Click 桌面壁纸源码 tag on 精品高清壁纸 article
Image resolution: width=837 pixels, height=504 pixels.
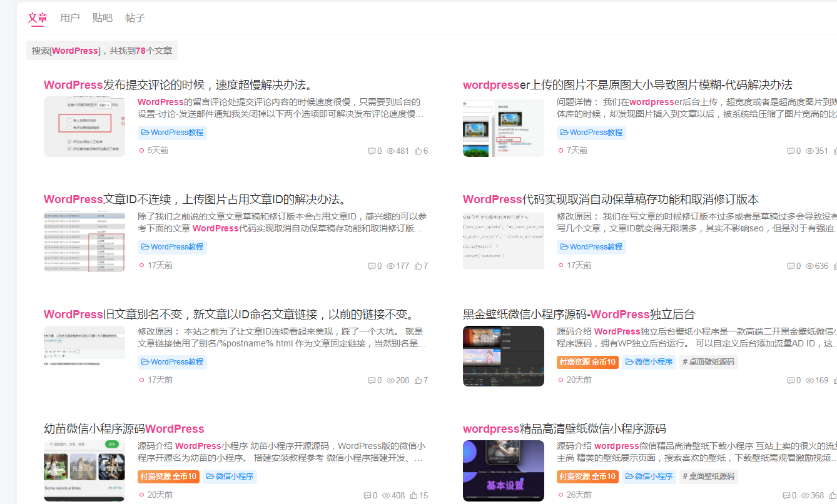tap(709, 476)
